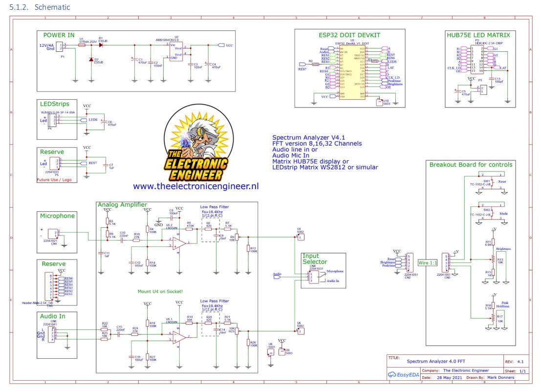Select the VCC net flag in POWER IN
This screenshot has height=392, width=541.
[226, 45]
